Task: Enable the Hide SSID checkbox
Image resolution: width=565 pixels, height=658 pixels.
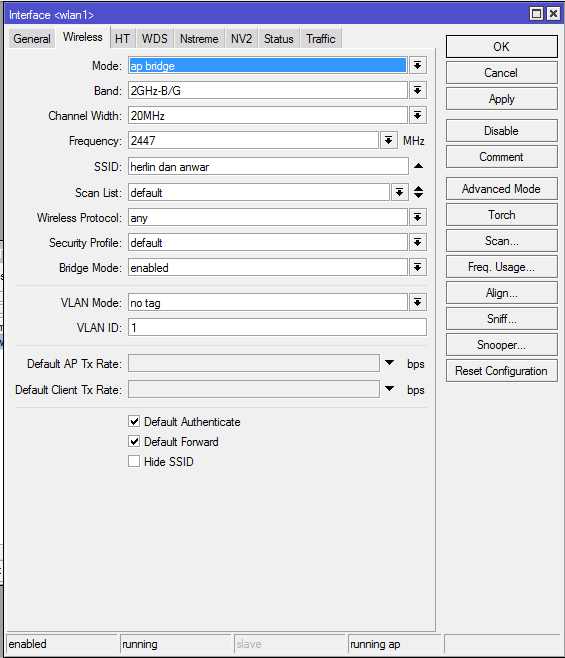Action: pyautogui.click(x=134, y=462)
